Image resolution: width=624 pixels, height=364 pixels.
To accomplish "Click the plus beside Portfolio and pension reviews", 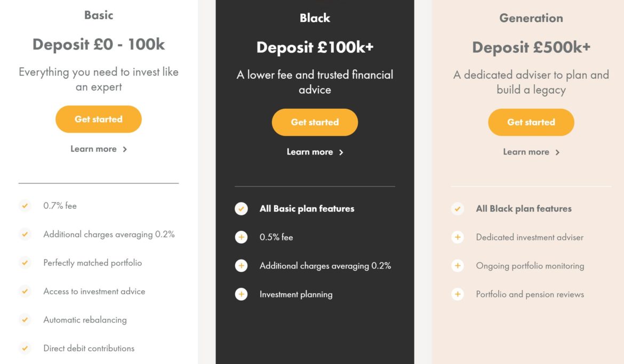I will (x=458, y=294).
